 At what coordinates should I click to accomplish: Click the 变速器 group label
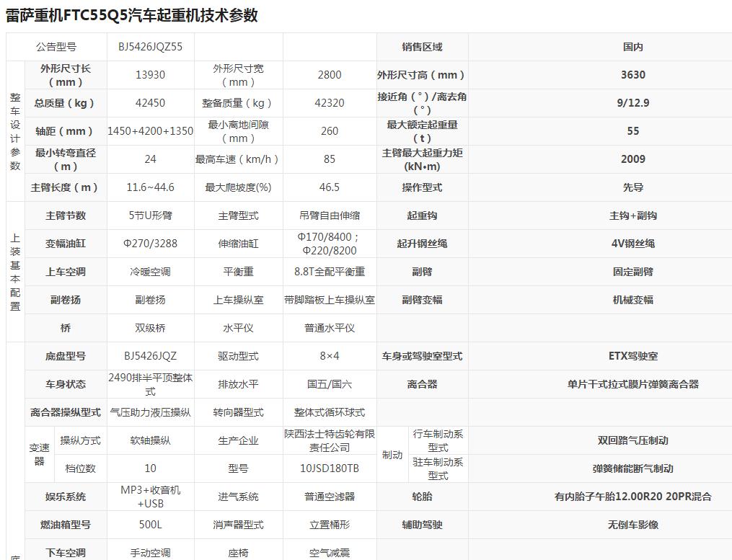pyautogui.click(x=39, y=455)
